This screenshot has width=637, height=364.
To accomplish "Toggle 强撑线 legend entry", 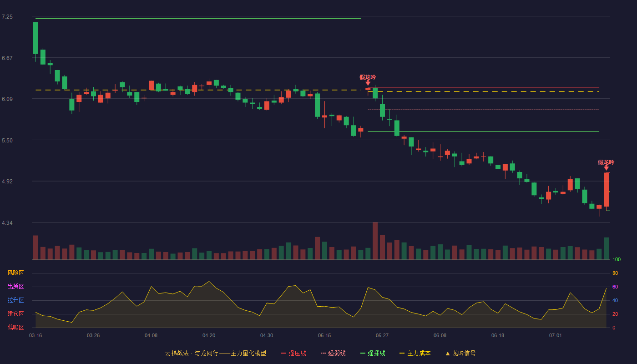I will 373,353.
